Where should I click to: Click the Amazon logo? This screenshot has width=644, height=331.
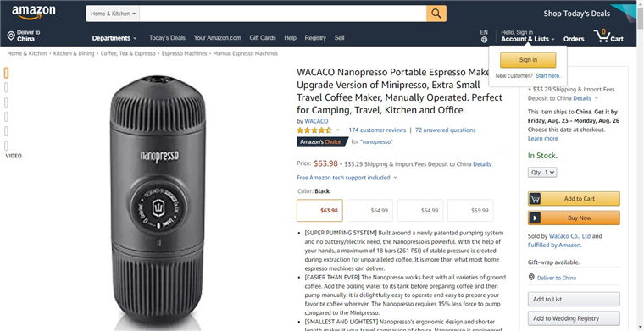34,13
